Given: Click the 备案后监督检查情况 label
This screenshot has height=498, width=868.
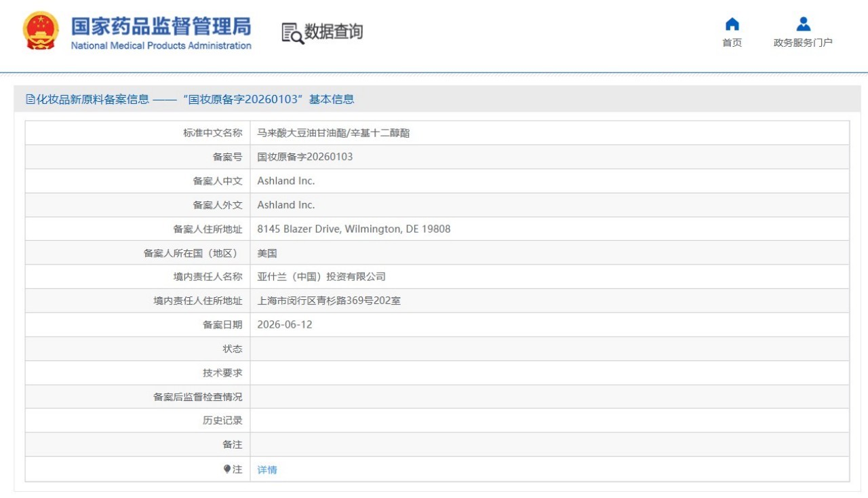Looking at the screenshot, I should [198, 397].
